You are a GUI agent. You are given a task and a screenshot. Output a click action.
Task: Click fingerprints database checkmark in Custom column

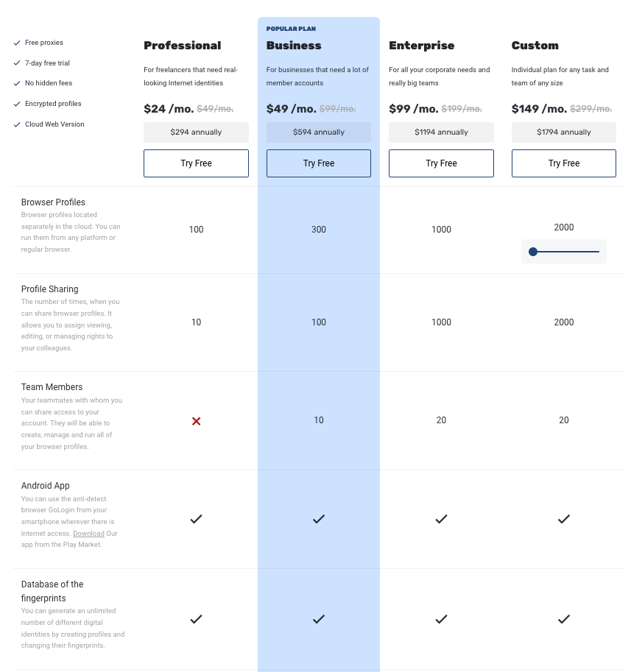click(564, 619)
